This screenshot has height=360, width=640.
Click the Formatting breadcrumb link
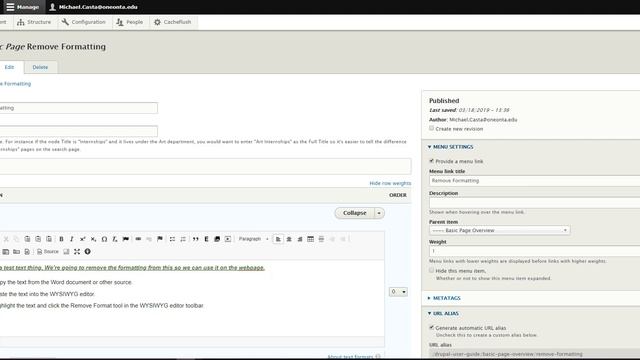pos(16,84)
